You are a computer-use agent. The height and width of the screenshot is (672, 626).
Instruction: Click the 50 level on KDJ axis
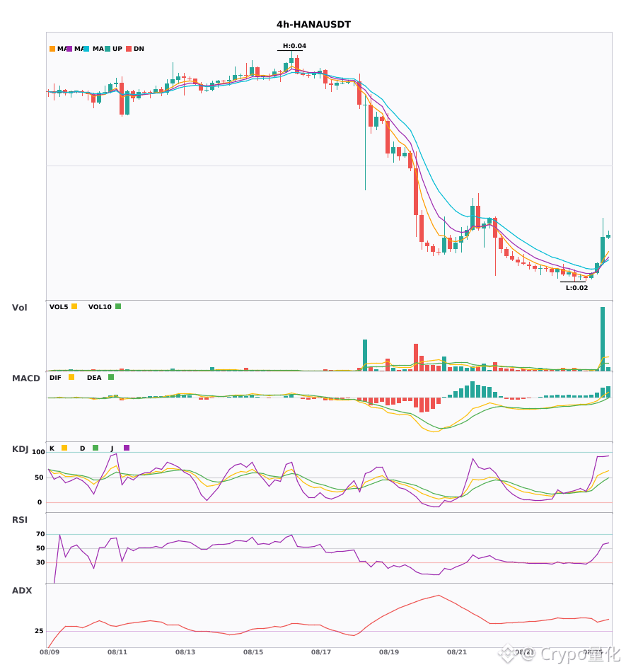click(x=39, y=477)
